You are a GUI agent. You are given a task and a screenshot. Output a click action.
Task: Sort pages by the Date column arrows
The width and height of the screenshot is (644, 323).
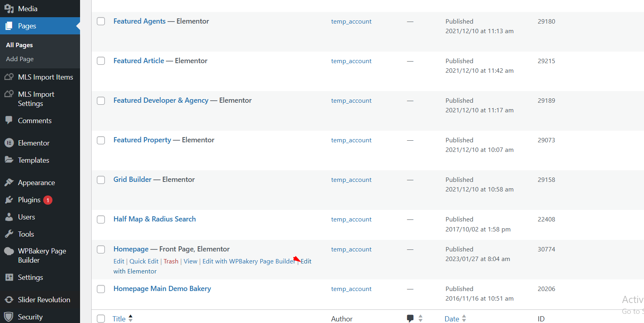point(464,318)
